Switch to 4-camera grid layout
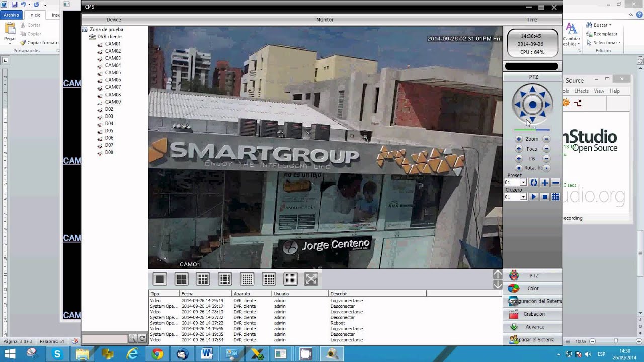Image resolution: width=644 pixels, height=362 pixels. pos(181,279)
